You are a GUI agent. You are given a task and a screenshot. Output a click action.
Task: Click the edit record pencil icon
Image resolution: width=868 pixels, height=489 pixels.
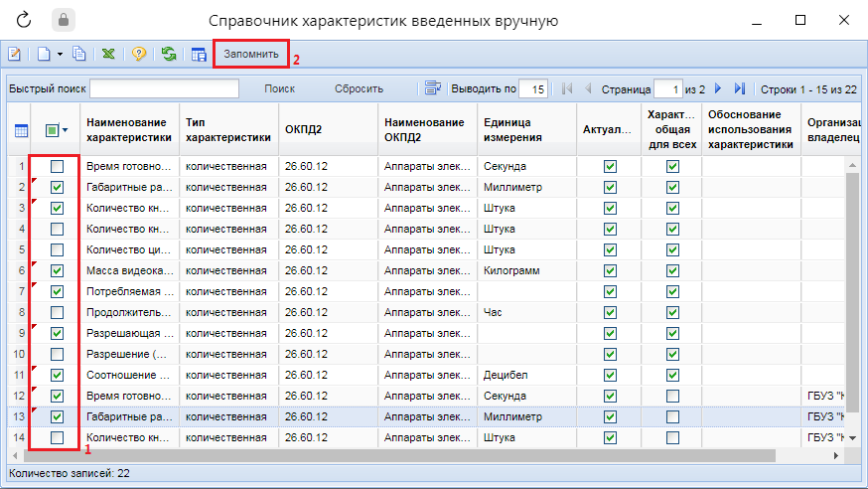16,55
